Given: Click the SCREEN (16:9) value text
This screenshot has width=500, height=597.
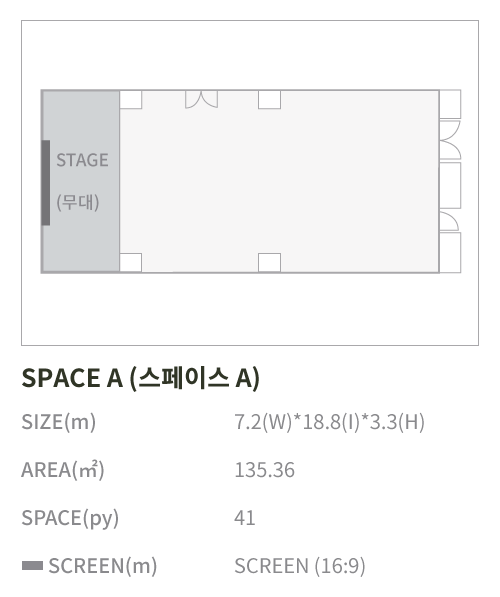Looking at the screenshot, I should click(x=300, y=566).
